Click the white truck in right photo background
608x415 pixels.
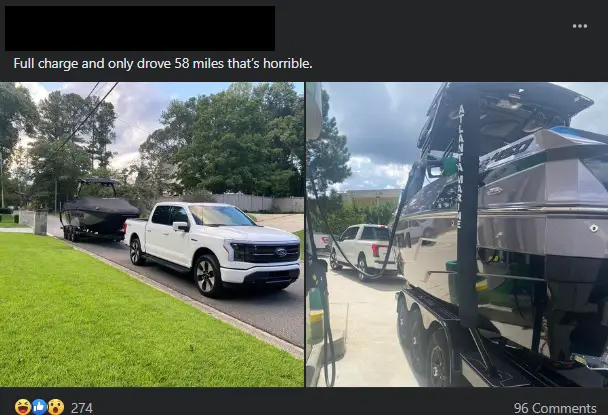tap(364, 249)
